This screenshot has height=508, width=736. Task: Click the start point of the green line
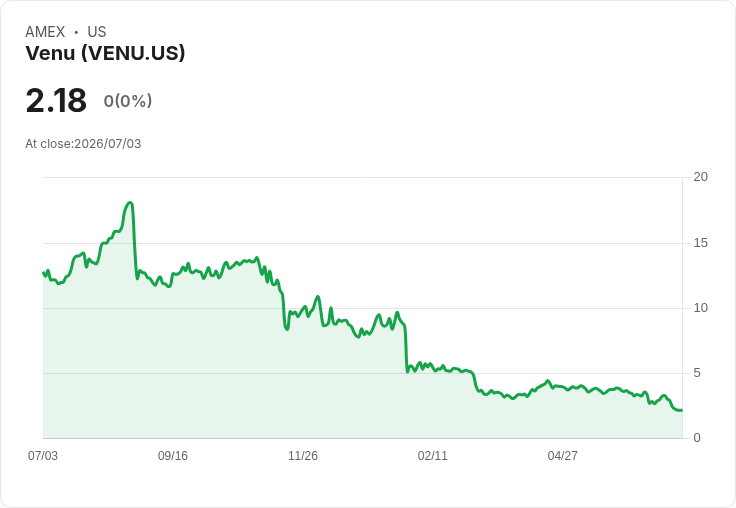(44, 272)
